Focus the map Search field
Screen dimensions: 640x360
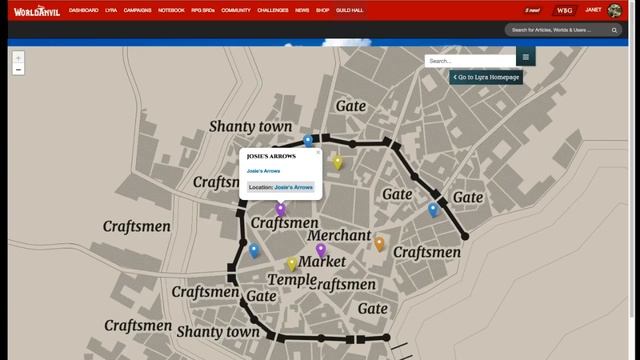tap(470, 61)
